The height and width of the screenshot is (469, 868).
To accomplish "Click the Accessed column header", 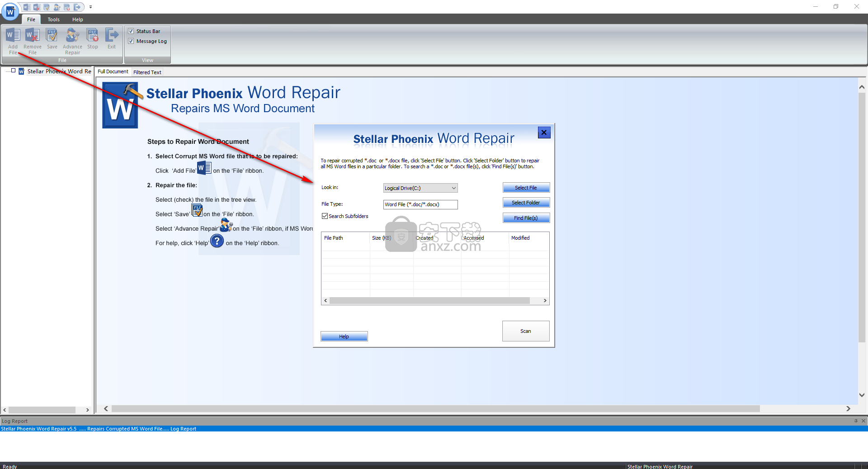I will tap(485, 238).
